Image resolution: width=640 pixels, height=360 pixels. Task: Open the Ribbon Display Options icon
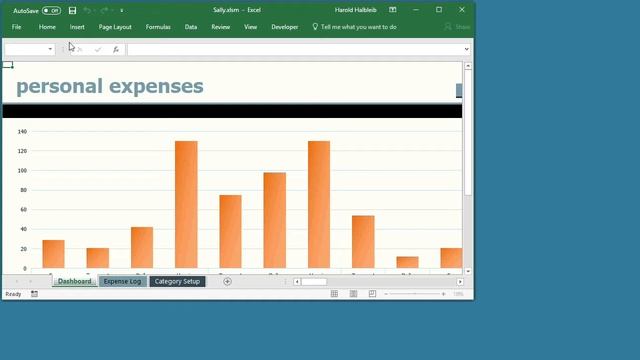tap(392, 10)
